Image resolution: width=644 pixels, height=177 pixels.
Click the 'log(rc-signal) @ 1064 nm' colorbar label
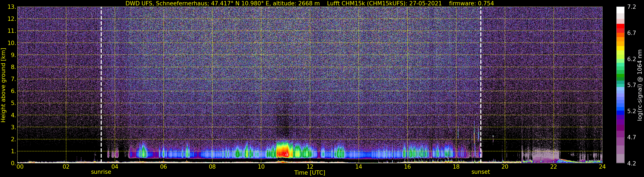[x=640, y=85]
